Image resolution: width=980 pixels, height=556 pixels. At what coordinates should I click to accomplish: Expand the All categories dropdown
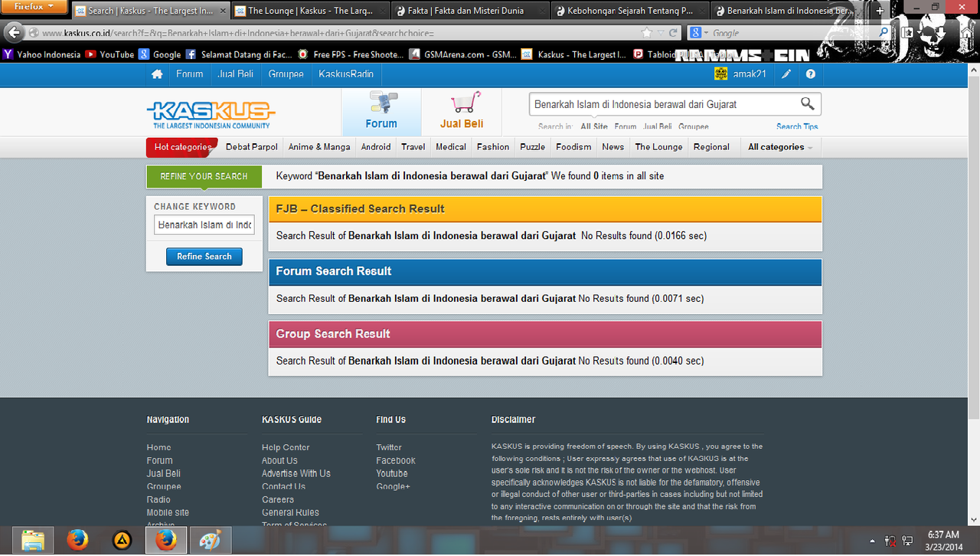coord(780,147)
